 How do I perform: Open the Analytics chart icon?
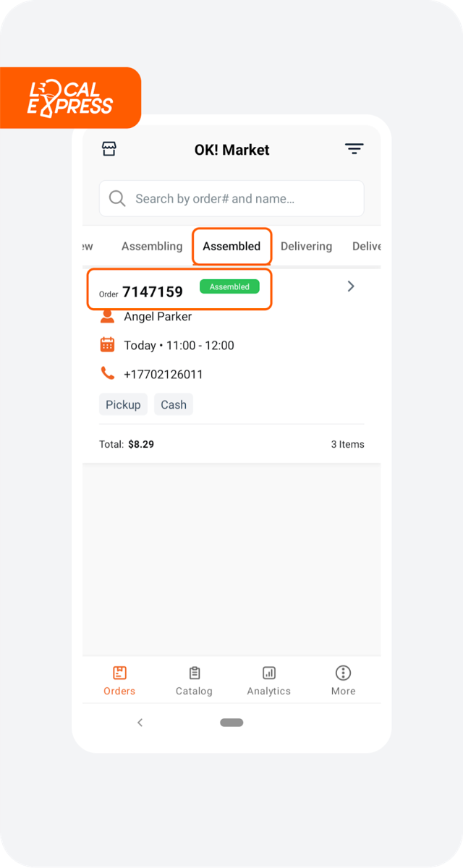click(x=269, y=673)
